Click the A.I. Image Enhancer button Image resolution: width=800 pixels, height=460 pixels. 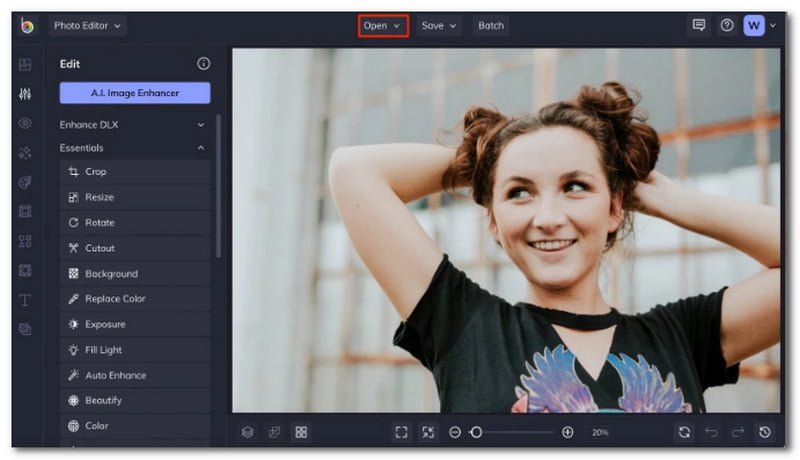coord(135,93)
